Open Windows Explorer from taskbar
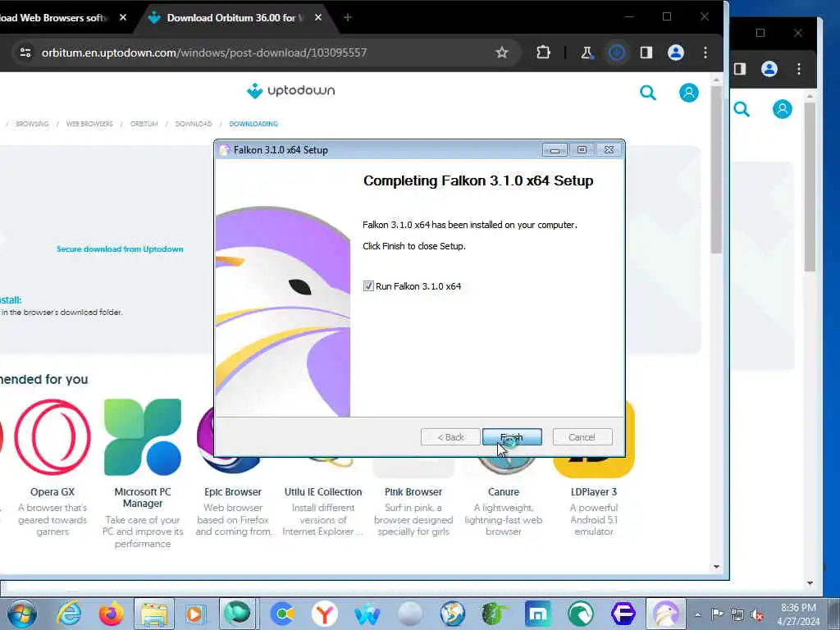This screenshot has width=840, height=630. [153, 614]
